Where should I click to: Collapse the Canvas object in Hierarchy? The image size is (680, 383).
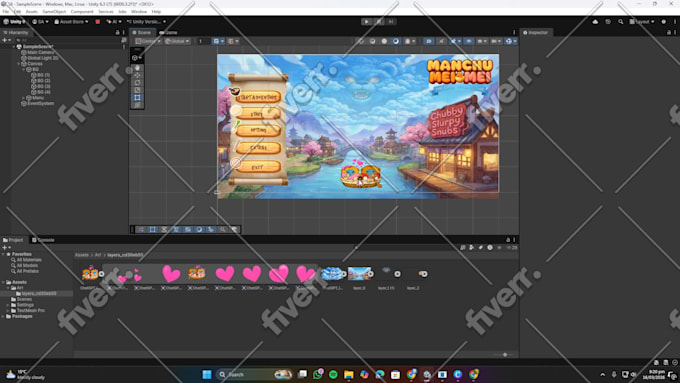click(19, 64)
